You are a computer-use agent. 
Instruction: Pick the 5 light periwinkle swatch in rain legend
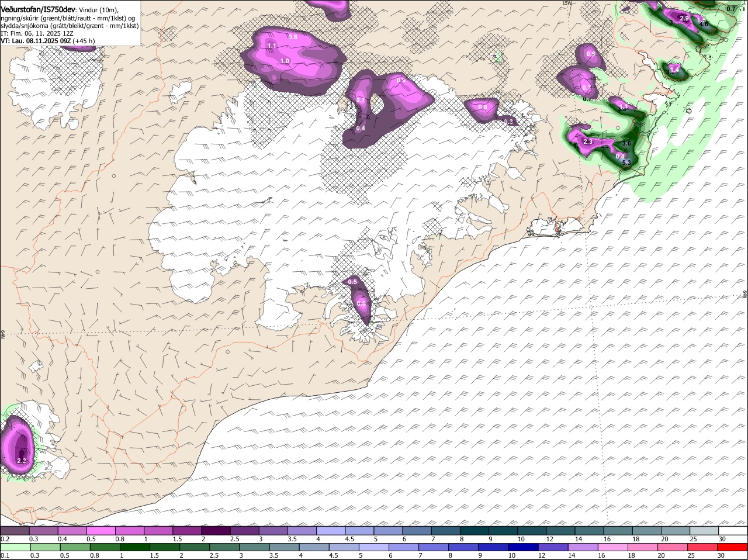click(x=374, y=547)
